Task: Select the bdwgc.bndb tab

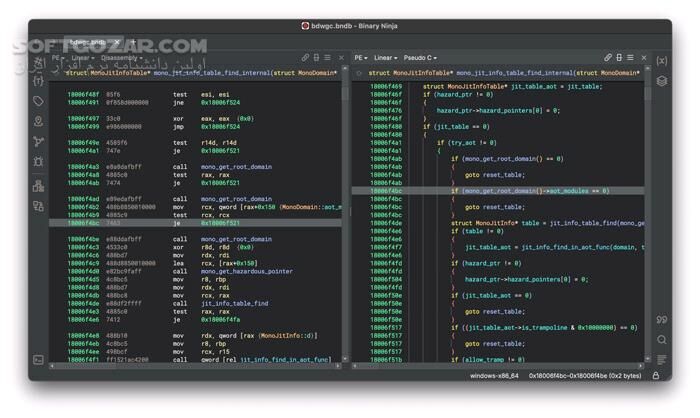Action: click(88, 42)
